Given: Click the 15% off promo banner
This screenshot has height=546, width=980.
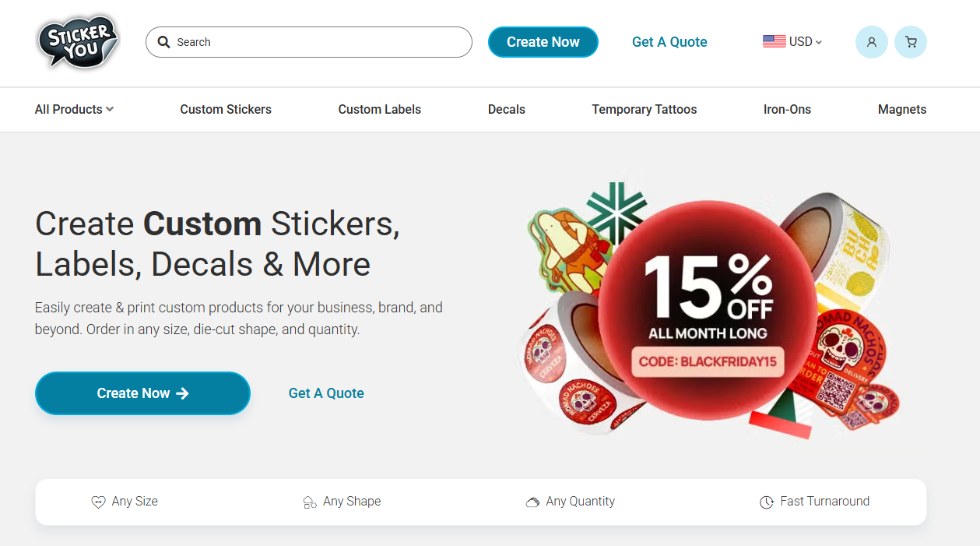Looking at the screenshot, I should click(x=708, y=312).
